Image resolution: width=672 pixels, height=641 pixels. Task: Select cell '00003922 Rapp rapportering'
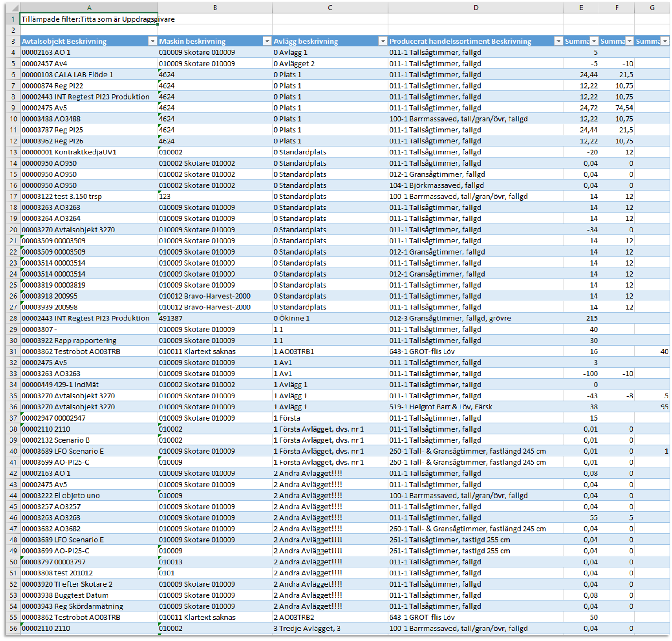89,340
